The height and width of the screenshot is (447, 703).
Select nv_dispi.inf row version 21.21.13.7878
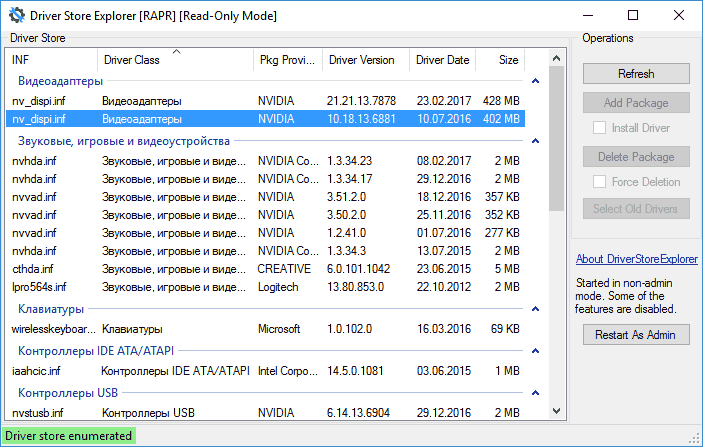(x=265, y=101)
